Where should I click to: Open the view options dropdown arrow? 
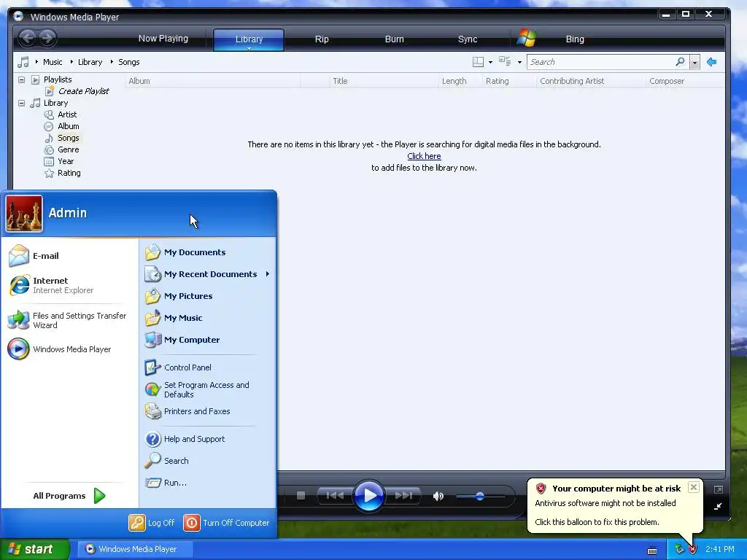tap(519, 63)
